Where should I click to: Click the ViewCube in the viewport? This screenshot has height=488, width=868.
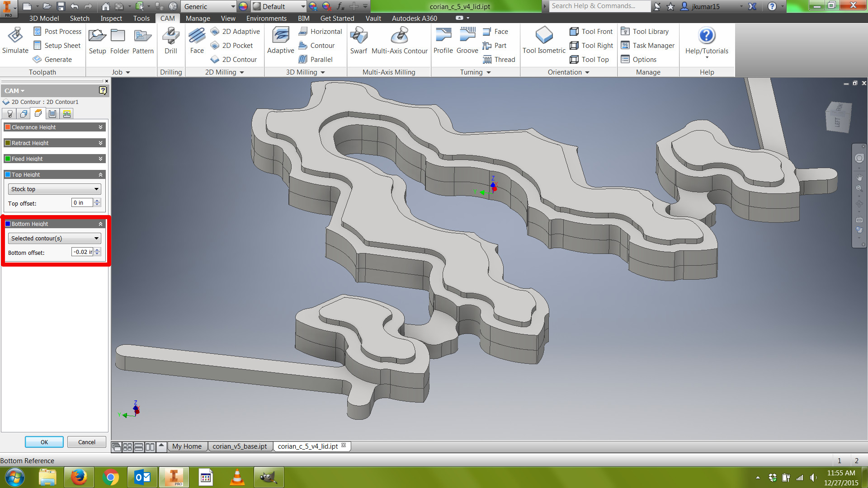point(839,117)
